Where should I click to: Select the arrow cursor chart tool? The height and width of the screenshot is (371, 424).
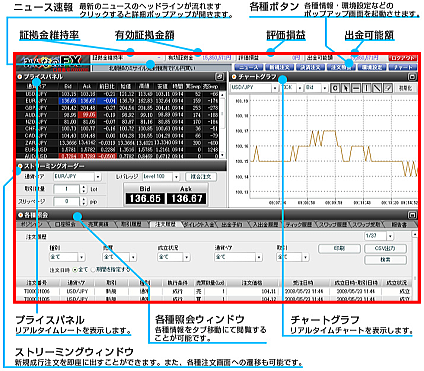pos(346,88)
